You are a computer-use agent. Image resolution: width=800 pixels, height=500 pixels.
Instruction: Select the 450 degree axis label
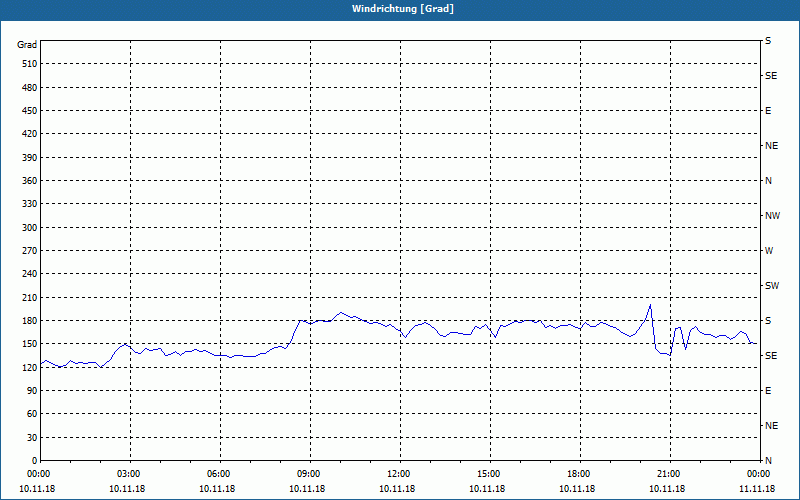point(30,111)
